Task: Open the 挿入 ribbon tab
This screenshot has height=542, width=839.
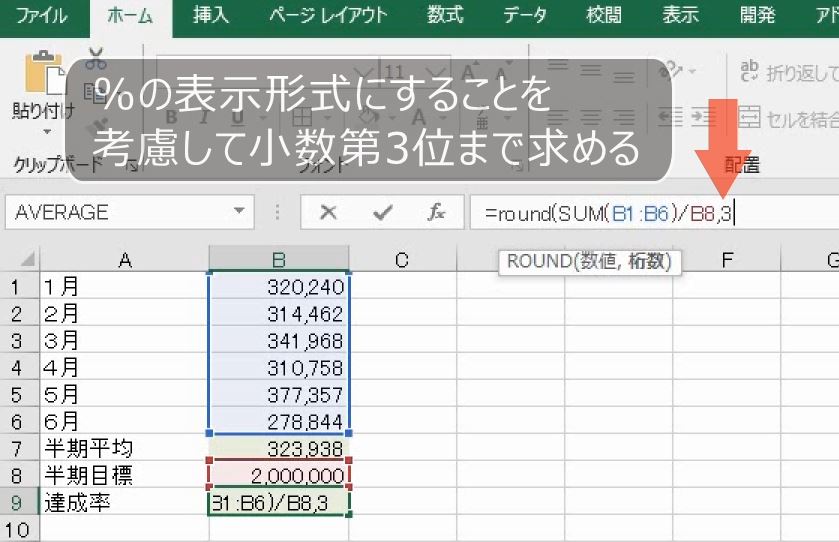Action: point(211,16)
